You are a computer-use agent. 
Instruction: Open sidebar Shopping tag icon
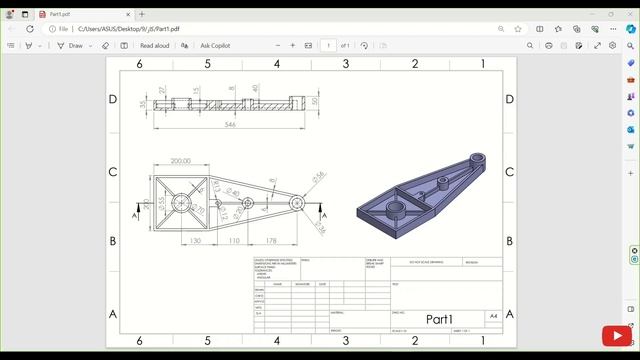[631, 63]
